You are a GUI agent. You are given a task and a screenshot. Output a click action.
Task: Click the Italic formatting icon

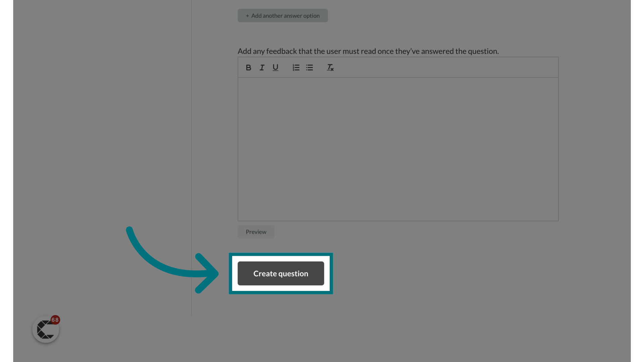coord(261,67)
